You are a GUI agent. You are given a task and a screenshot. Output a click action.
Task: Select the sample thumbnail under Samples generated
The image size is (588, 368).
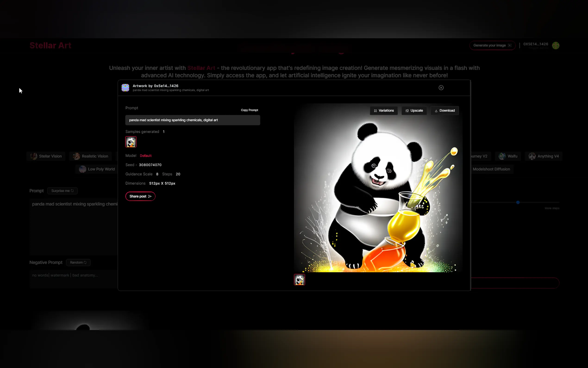(131, 142)
